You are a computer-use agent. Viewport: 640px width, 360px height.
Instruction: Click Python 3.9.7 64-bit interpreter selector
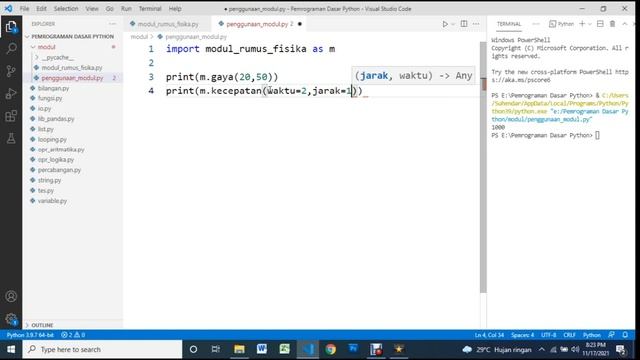30,335
